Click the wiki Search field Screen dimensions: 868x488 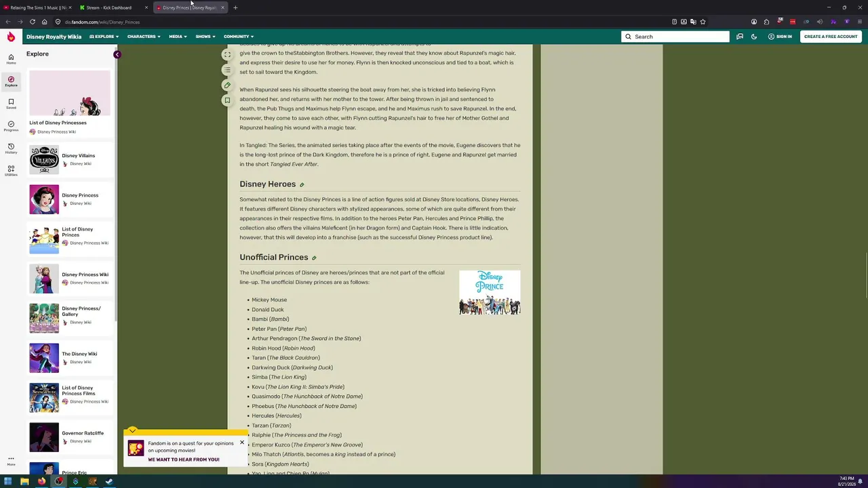(x=675, y=37)
